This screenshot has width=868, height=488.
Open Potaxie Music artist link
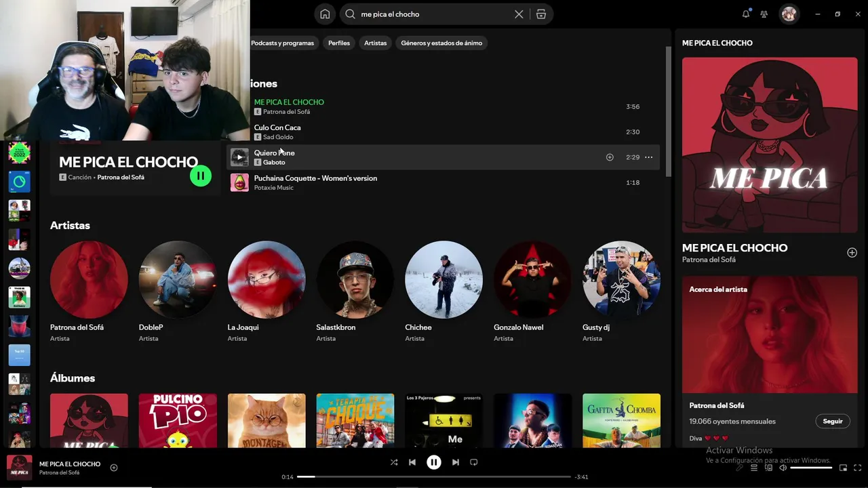(274, 188)
